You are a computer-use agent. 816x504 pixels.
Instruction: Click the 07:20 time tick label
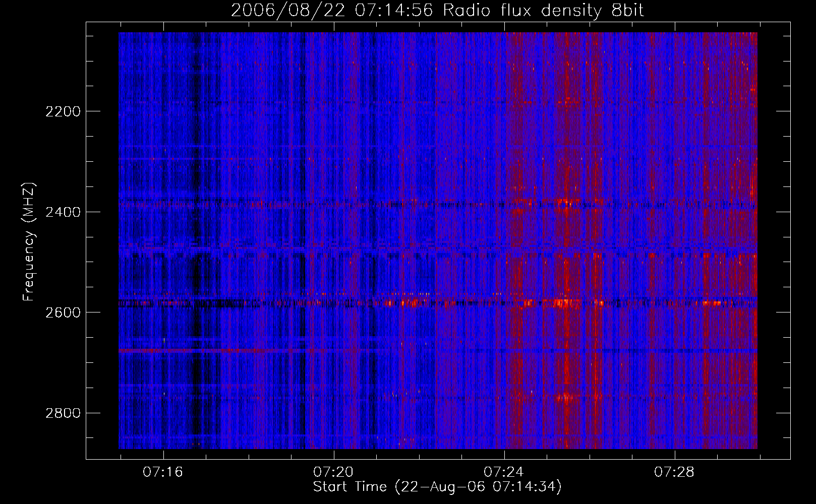tap(333, 472)
